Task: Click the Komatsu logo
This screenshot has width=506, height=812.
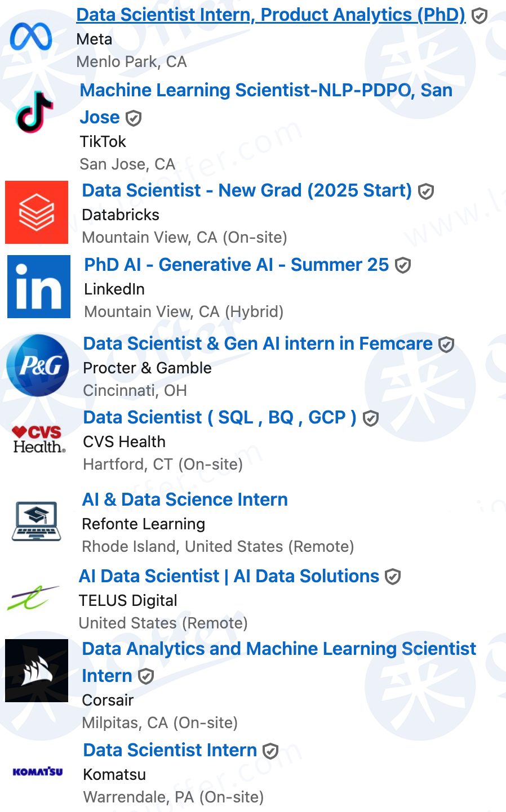Action: [x=38, y=771]
